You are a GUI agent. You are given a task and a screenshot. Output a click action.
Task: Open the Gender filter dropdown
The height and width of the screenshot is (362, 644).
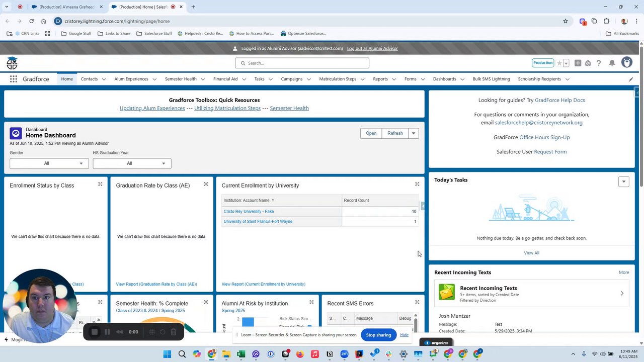click(49, 163)
